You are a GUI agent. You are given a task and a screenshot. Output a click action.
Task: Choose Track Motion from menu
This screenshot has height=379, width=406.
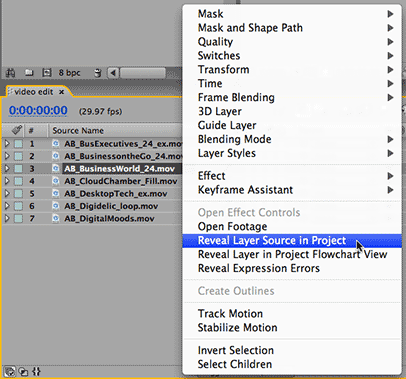pos(292,314)
